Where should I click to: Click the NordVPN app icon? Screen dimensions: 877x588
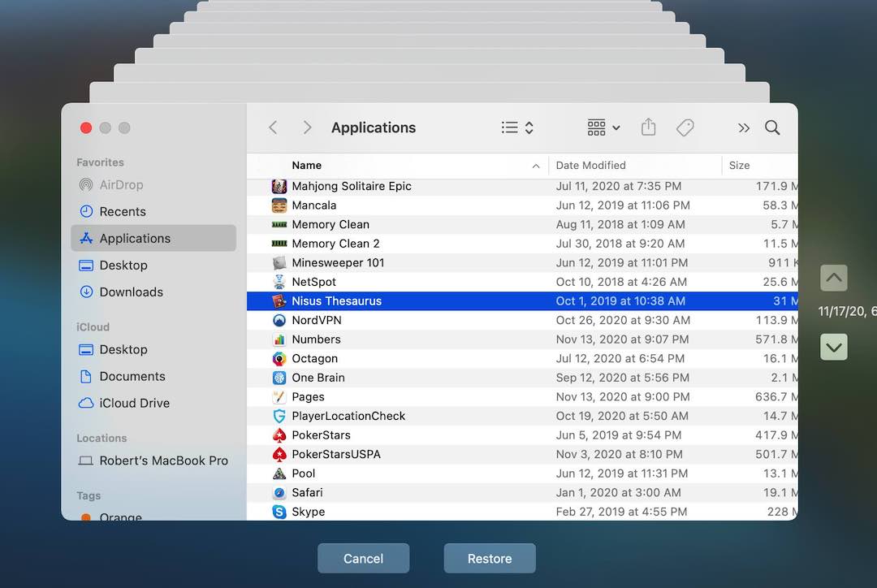279,320
